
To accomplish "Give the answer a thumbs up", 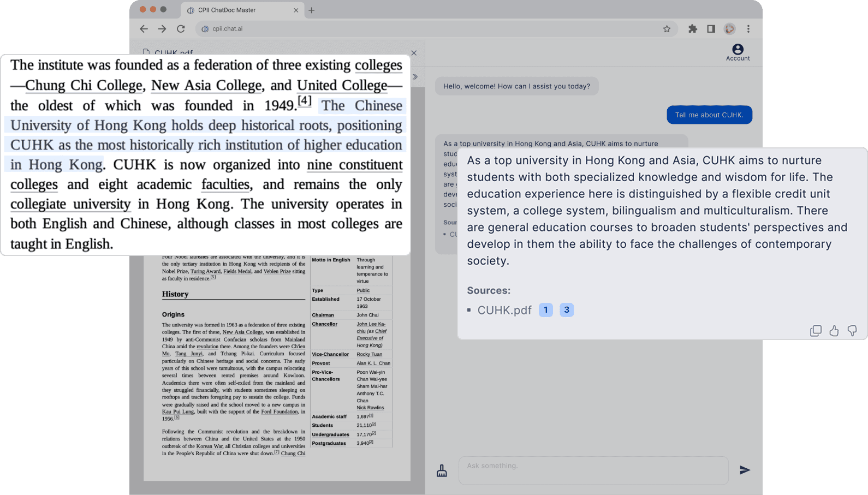I will pyautogui.click(x=834, y=331).
